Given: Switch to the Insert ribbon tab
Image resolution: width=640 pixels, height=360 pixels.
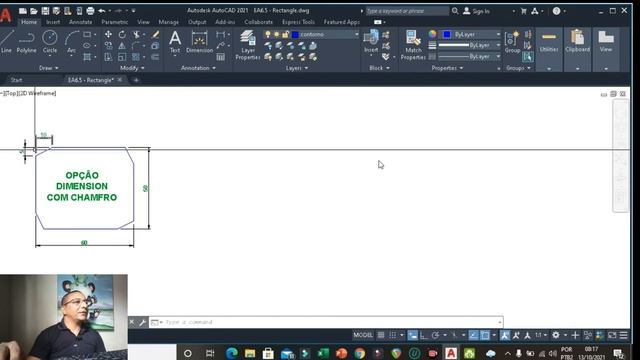Looking at the screenshot, I should [53, 22].
